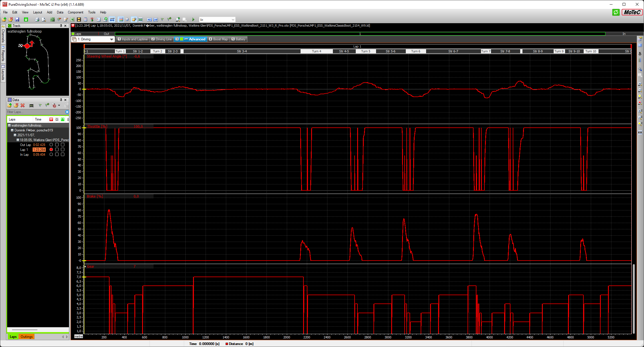Open the Component menu
The image size is (644, 347).
(x=75, y=12)
